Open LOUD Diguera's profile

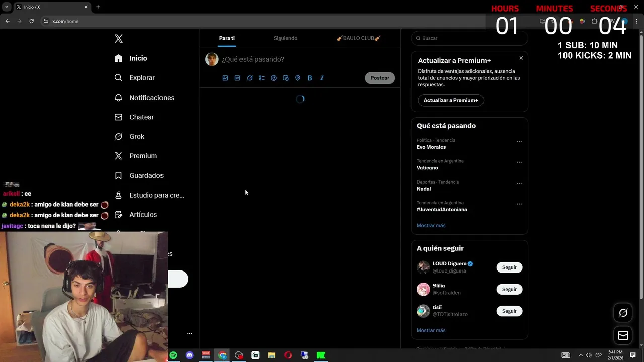pos(449,263)
